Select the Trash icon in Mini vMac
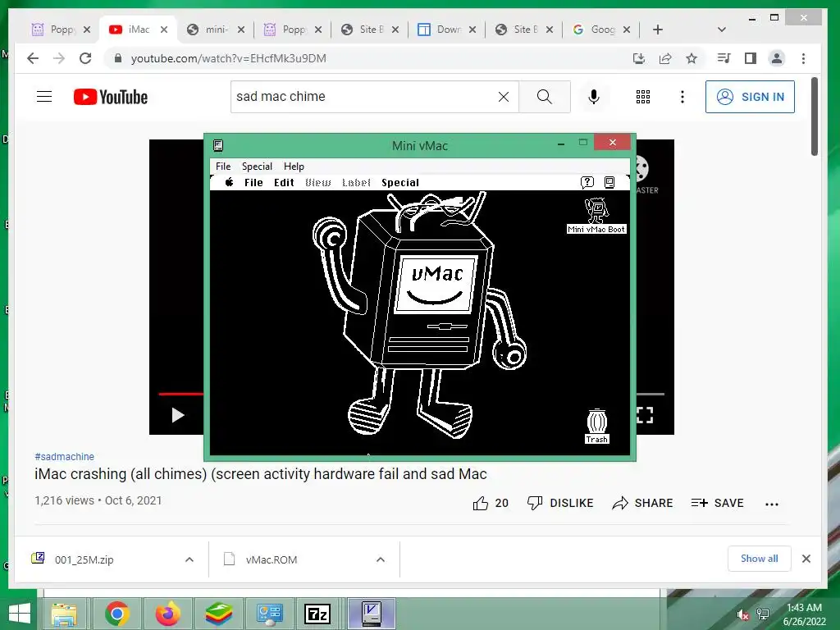840x630 pixels. tap(597, 427)
